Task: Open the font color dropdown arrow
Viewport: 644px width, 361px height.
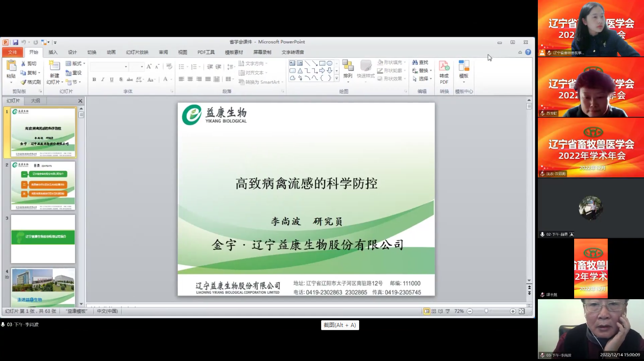Action: 172,79
